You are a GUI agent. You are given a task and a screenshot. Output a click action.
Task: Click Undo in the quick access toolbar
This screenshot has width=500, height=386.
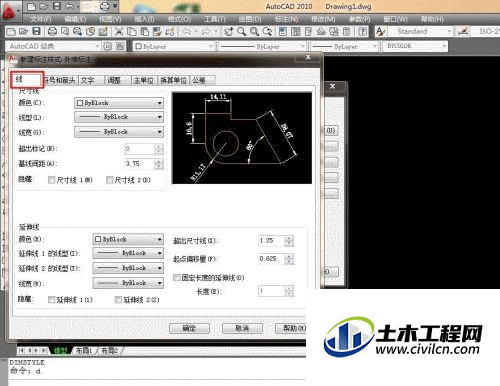pyautogui.click(x=69, y=6)
